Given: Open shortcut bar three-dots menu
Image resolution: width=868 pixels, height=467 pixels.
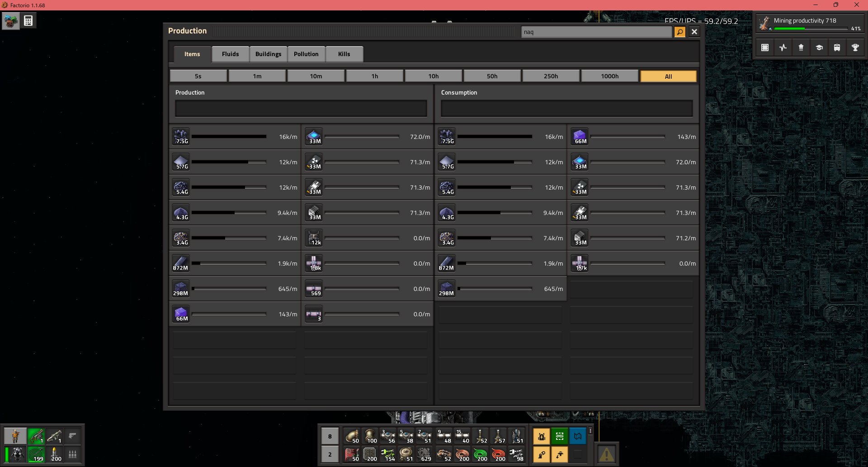Looking at the screenshot, I should [590, 431].
